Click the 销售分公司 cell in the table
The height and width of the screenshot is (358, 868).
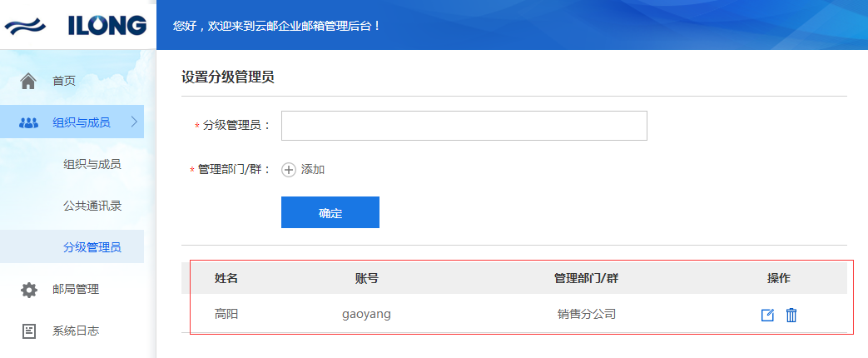click(x=587, y=315)
